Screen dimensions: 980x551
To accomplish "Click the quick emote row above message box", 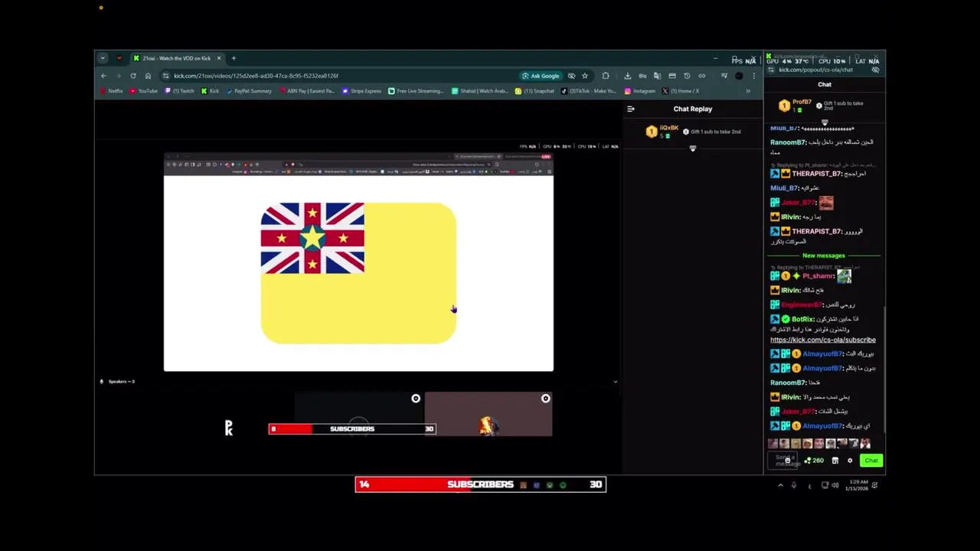I will click(819, 444).
